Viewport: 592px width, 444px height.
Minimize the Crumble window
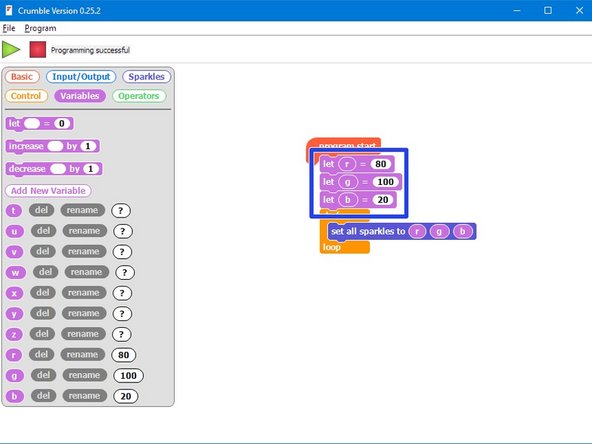point(517,10)
